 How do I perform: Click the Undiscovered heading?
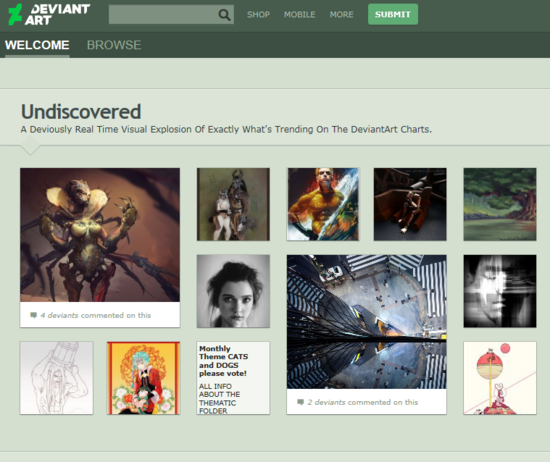(x=81, y=112)
